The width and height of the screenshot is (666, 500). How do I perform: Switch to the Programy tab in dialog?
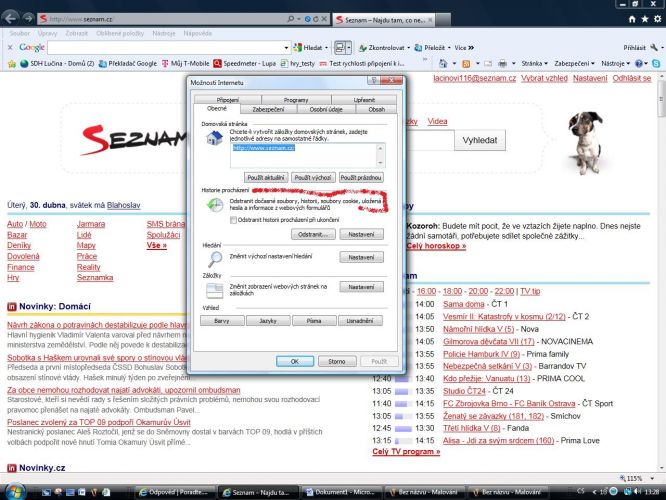296,100
